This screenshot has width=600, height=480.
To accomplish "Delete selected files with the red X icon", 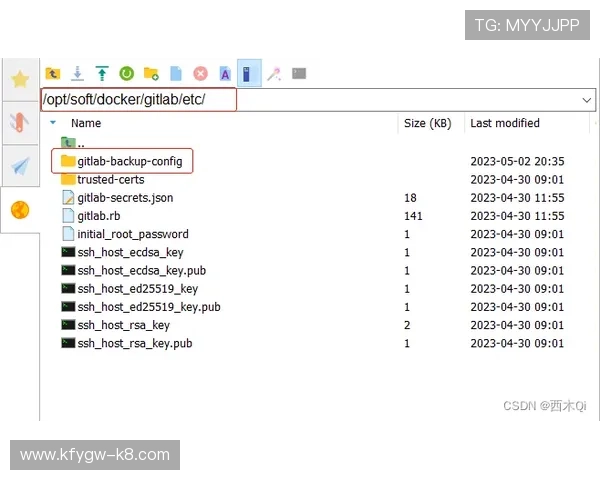I will coord(200,73).
